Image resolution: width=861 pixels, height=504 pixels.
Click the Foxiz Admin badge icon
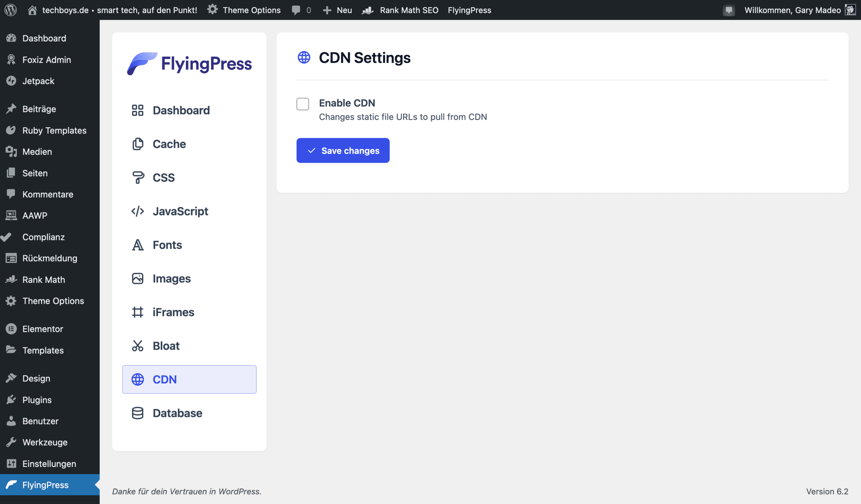(11, 60)
